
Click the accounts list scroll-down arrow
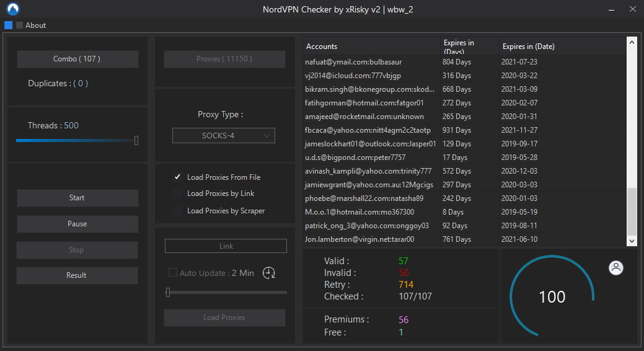[632, 241]
